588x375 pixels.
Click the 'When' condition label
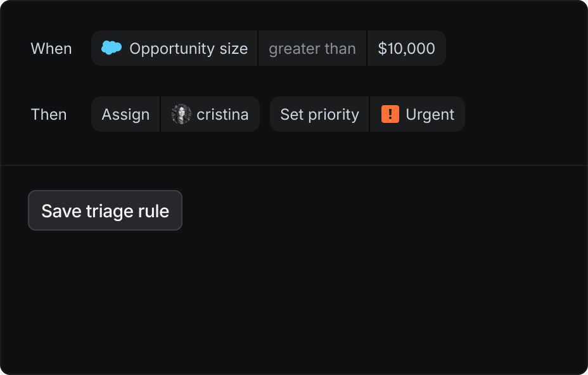pos(51,48)
